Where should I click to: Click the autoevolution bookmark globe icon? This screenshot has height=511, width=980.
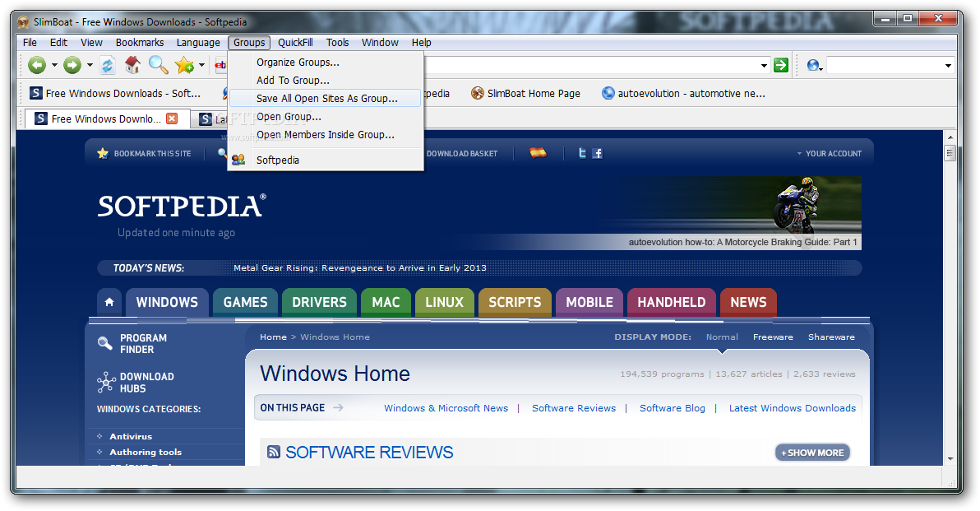click(608, 93)
